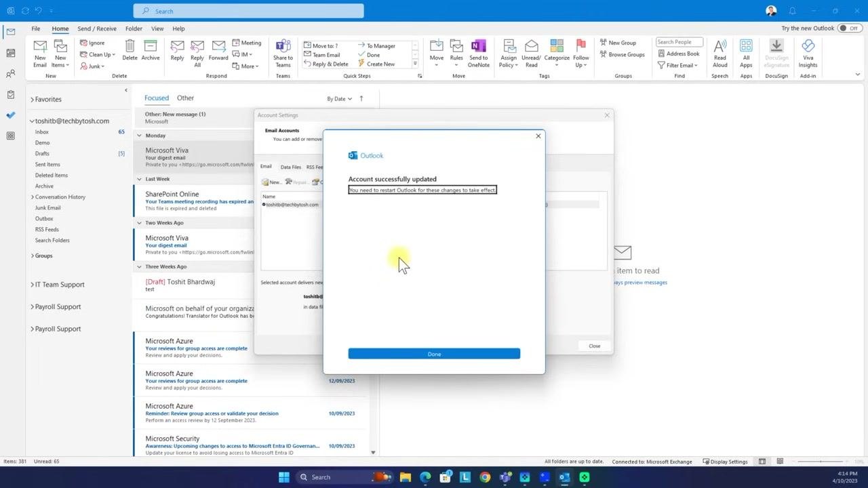Select Data Files tab in Account Settings
Image resolution: width=868 pixels, height=488 pixels.
tap(291, 167)
